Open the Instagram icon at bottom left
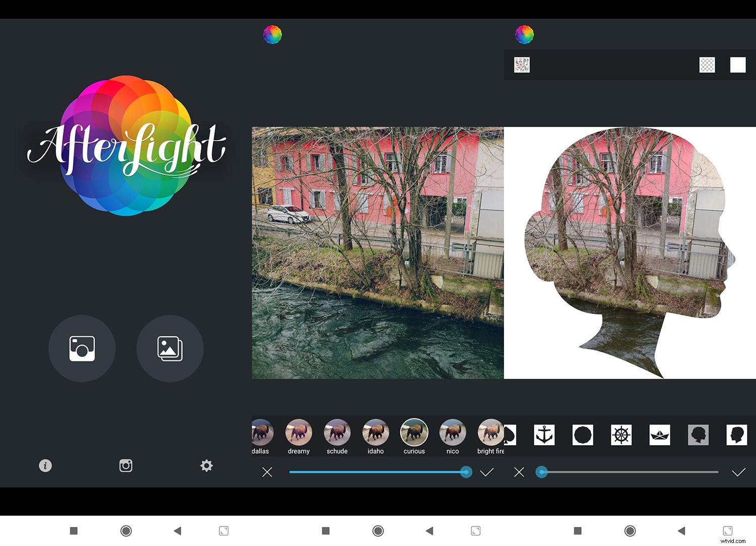Image resolution: width=756 pixels, height=546 pixels. 125,465
